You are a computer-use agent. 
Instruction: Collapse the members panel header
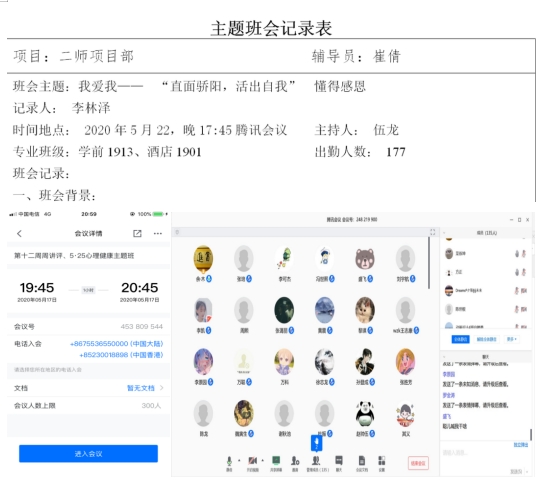[444, 233]
